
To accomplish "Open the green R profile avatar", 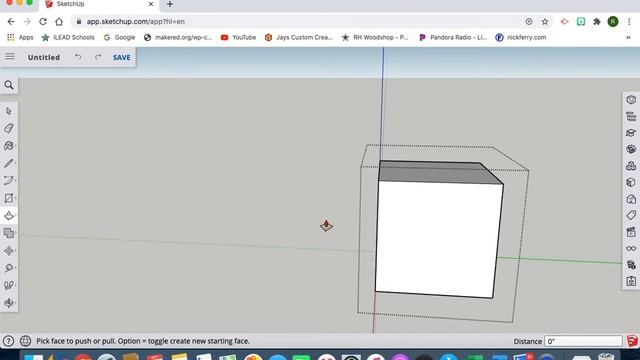I will coord(613,22).
